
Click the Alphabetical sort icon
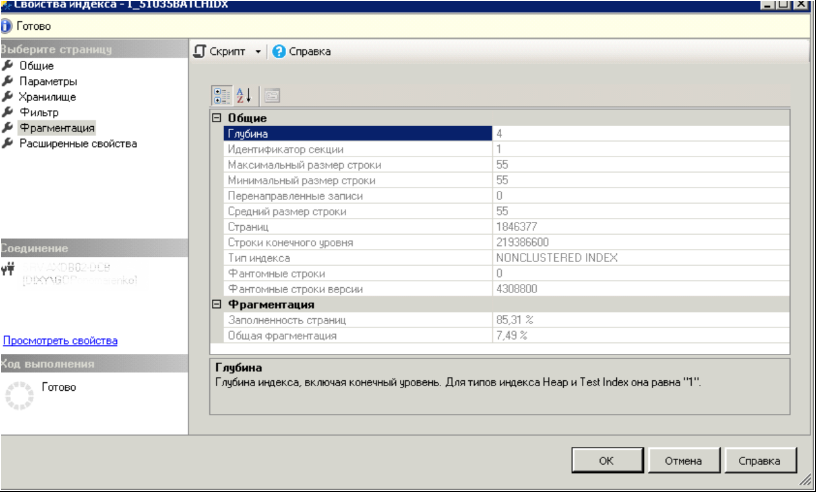[x=242, y=96]
